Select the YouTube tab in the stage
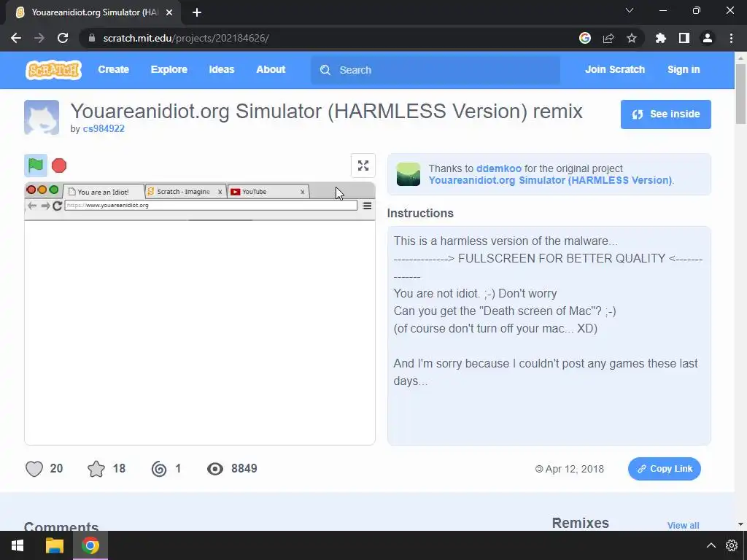Viewport: 747px width, 560px height. (268, 192)
